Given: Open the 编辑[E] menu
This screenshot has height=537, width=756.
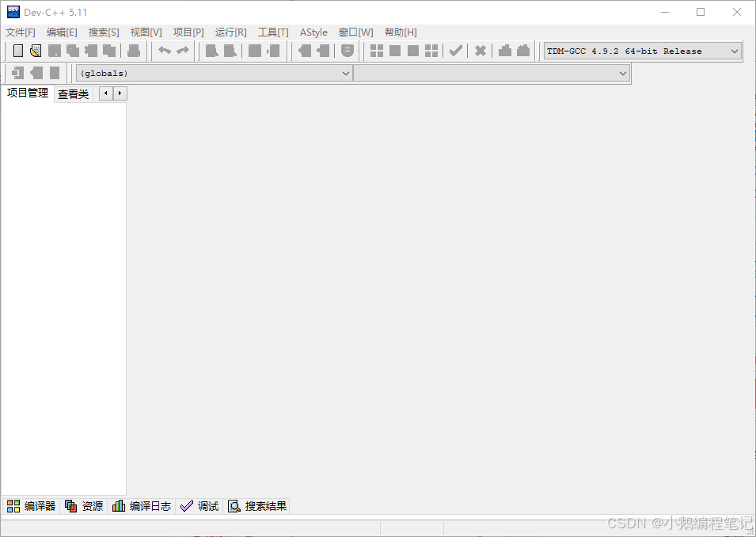Looking at the screenshot, I should [x=62, y=32].
